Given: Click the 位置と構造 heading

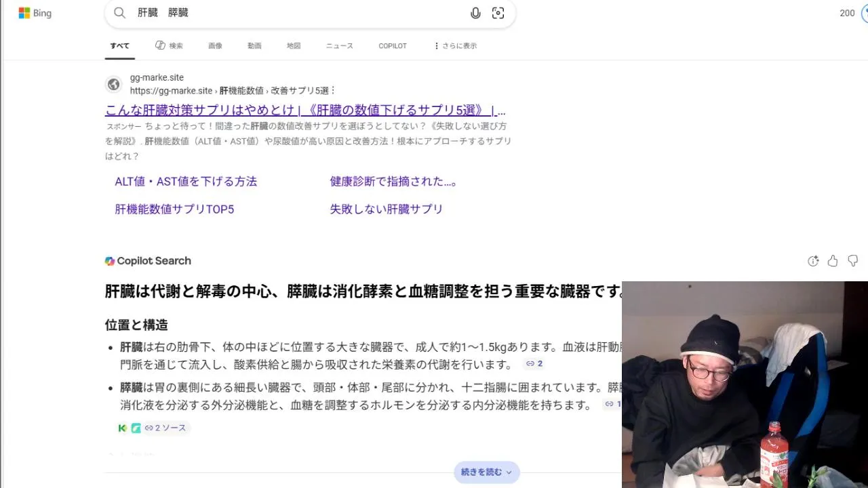Looking at the screenshot, I should pos(136,325).
